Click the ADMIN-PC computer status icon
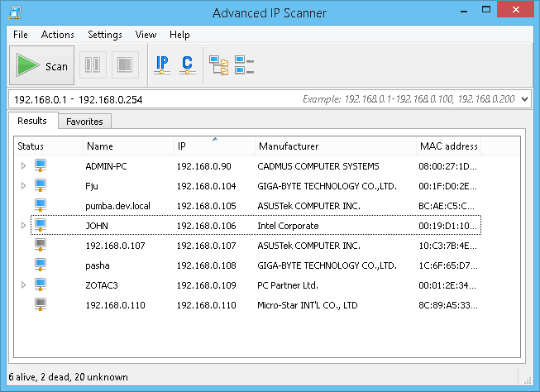This screenshot has height=392, width=540. click(41, 165)
